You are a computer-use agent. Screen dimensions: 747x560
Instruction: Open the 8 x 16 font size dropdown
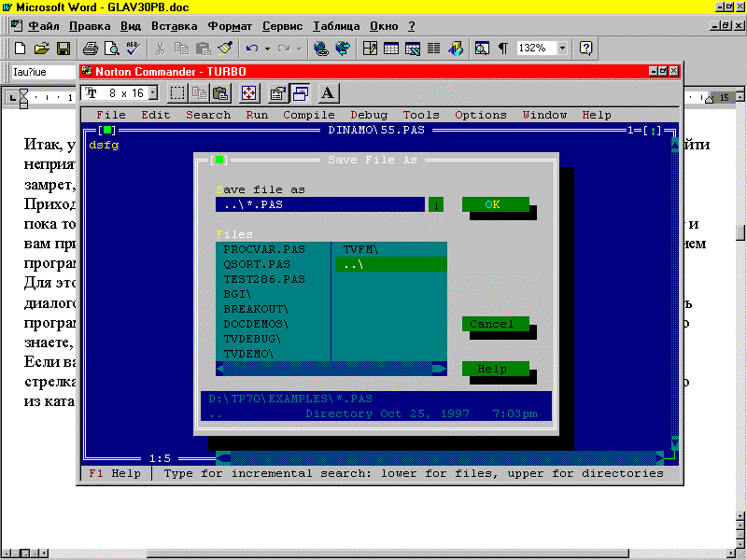point(153,92)
